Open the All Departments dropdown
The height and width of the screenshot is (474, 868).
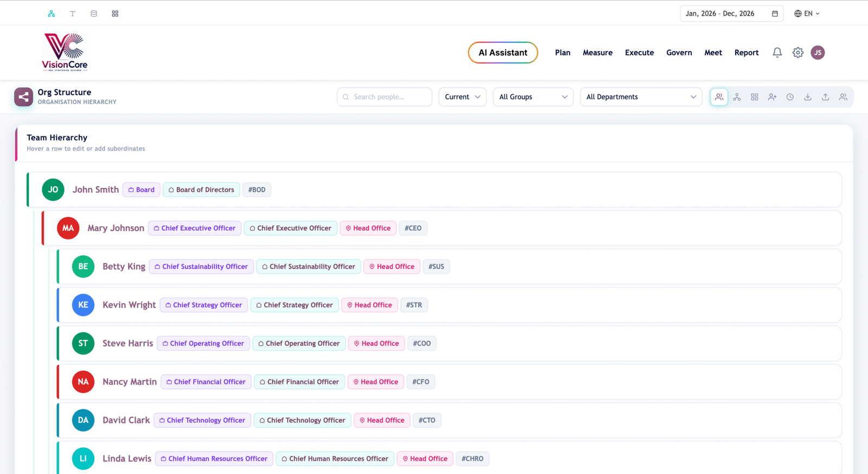click(x=641, y=97)
